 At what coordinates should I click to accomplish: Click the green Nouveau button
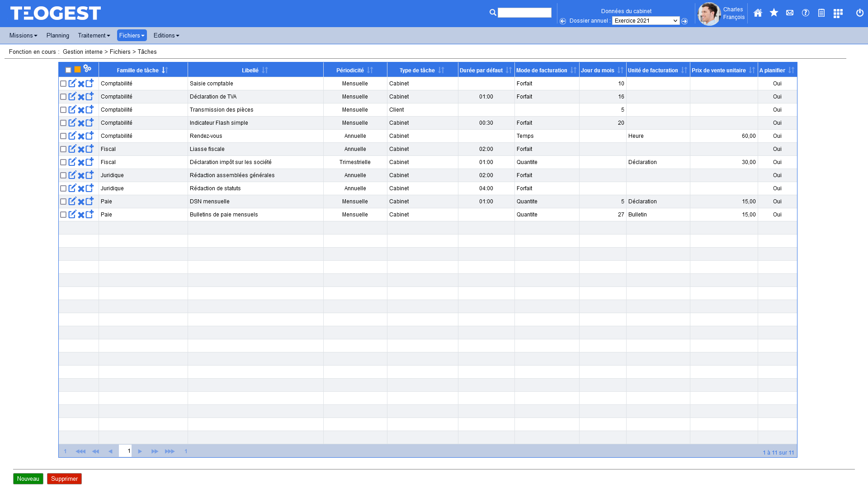(x=28, y=479)
